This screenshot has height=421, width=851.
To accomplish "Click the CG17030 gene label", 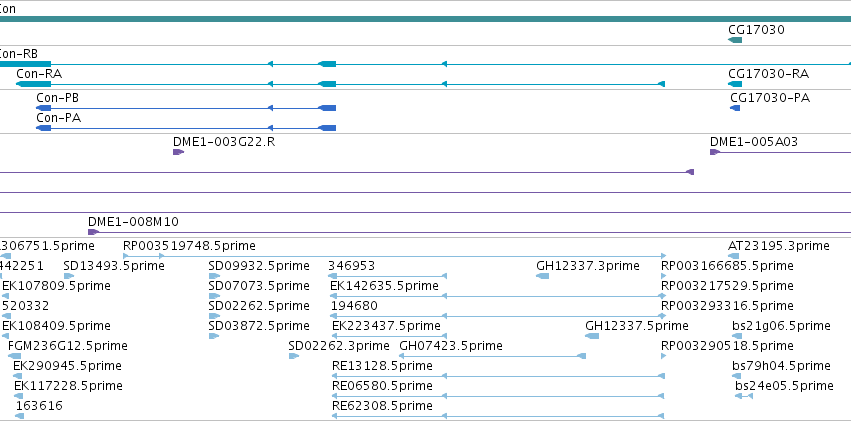I will point(756,29).
